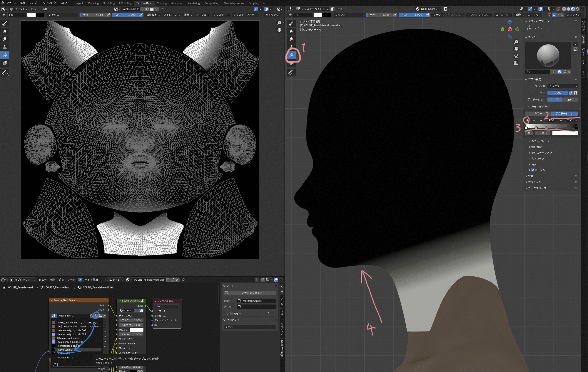Screen dimensions: 588x372
Task: Expand the カラーパレット section
Action: click(x=540, y=141)
